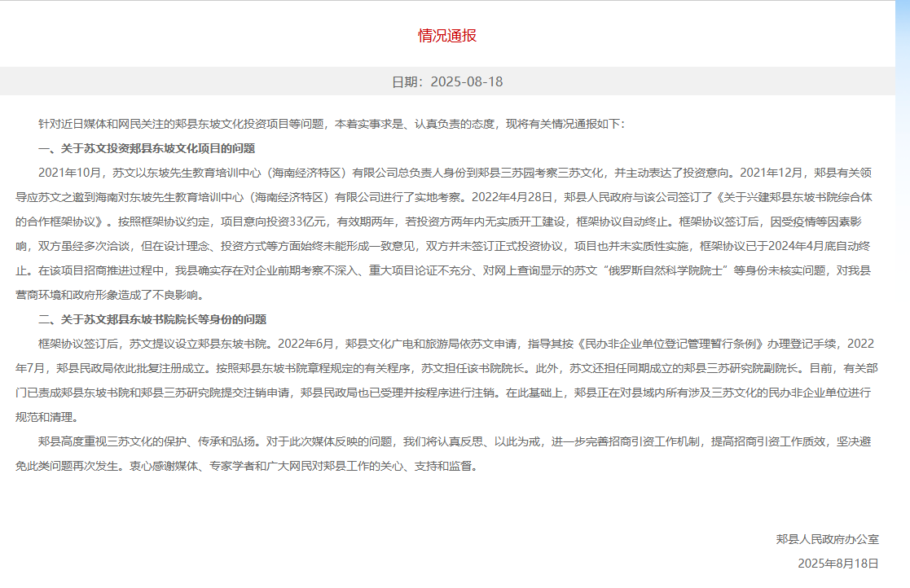Click the signature 郏县人民政府办公室

pyautogui.click(x=827, y=540)
